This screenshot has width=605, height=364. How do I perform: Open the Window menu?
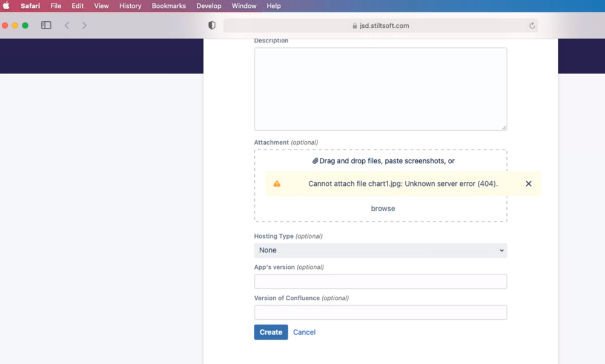(x=244, y=6)
